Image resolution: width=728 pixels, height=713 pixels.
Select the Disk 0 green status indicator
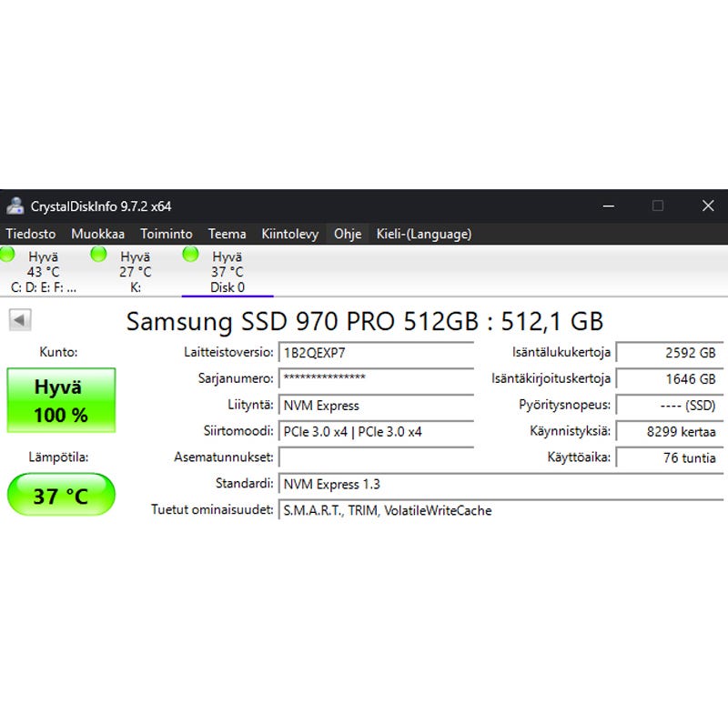190,255
